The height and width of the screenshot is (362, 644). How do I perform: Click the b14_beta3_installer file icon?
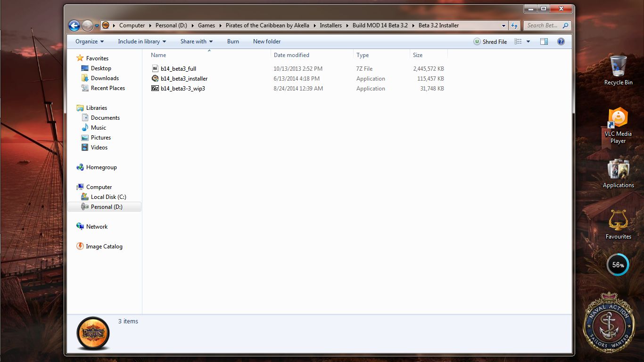tap(155, 79)
